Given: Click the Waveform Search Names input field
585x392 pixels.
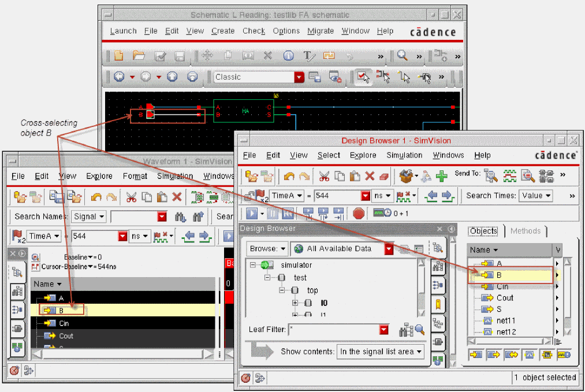Looking at the screenshot, I should point(133,216).
